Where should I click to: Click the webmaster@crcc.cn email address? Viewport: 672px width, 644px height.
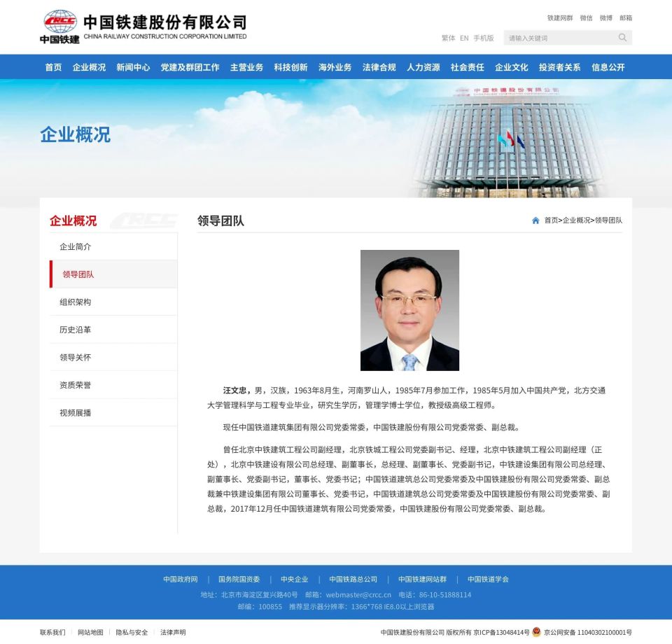click(358, 595)
